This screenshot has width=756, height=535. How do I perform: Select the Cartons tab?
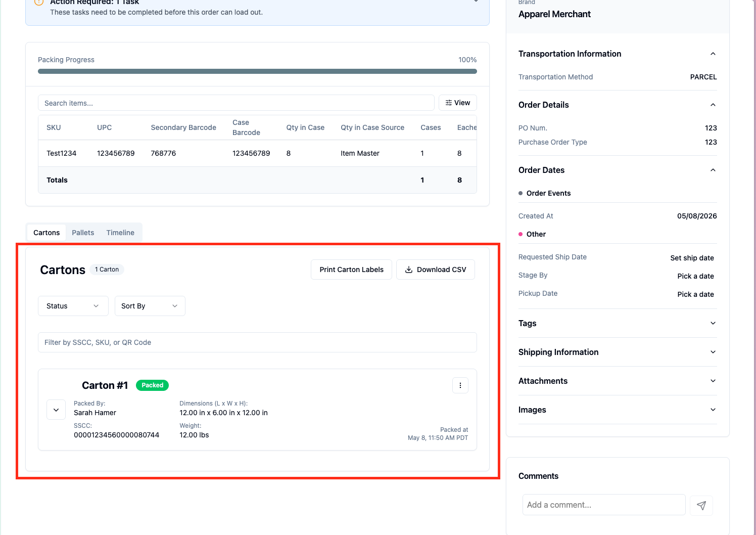[x=46, y=233]
